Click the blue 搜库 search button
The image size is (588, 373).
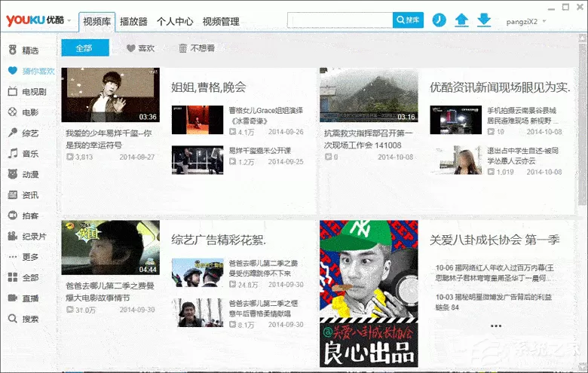point(408,20)
